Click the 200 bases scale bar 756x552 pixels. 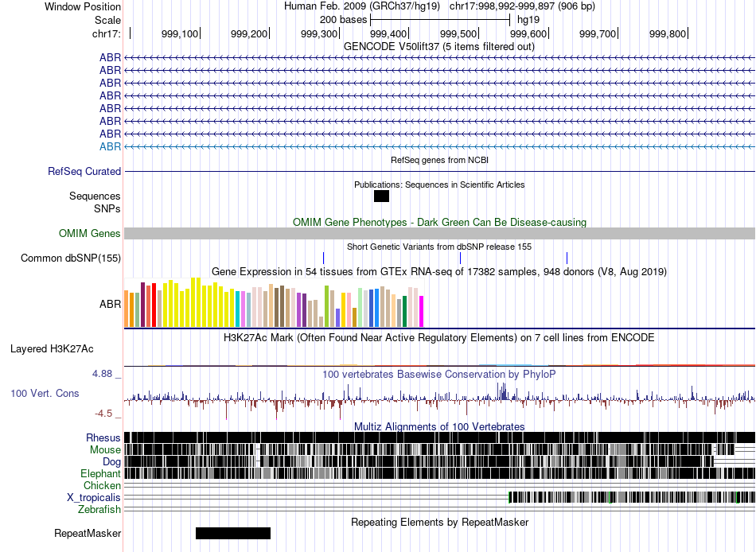440,20
